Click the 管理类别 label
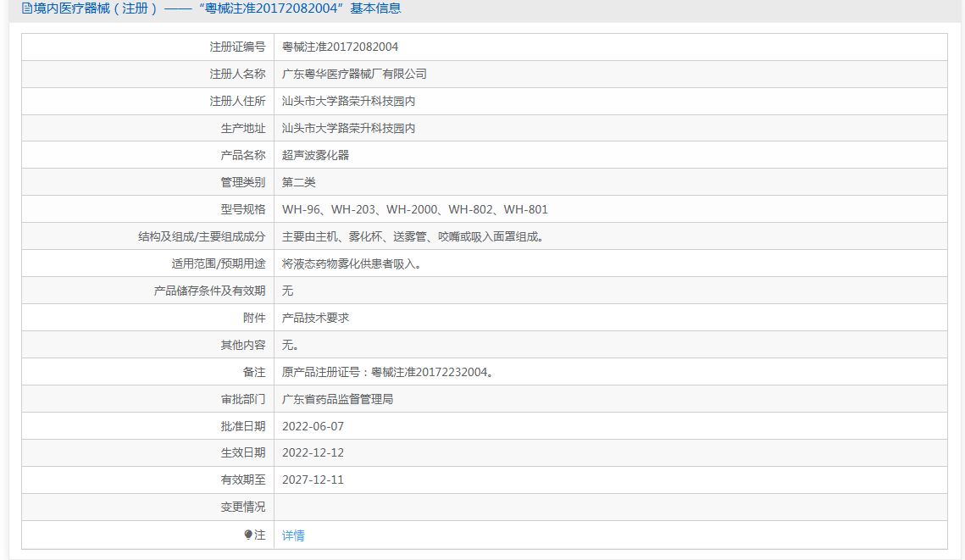 tap(243, 182)
